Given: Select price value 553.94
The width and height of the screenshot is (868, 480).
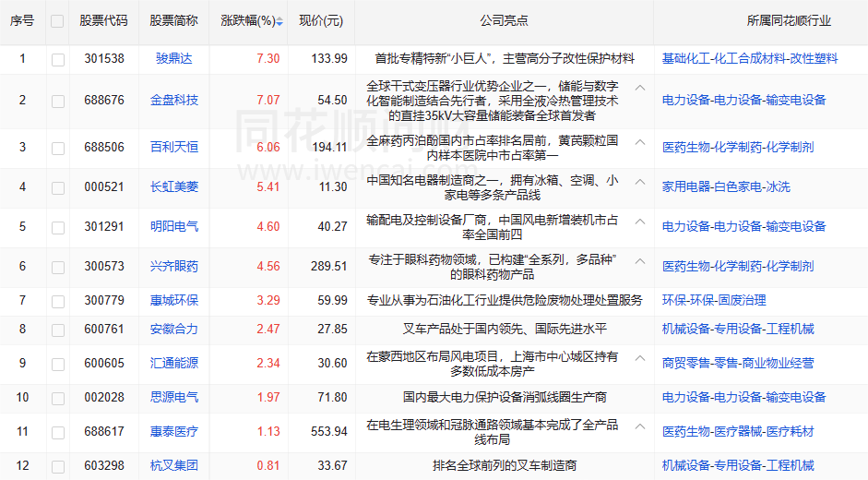Looking at the screenshot, I should [328, 431].
